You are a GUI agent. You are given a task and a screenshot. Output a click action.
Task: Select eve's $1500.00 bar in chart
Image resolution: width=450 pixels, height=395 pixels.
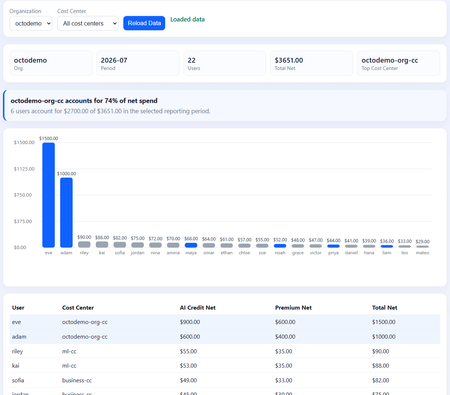click(x=49, y=195)
